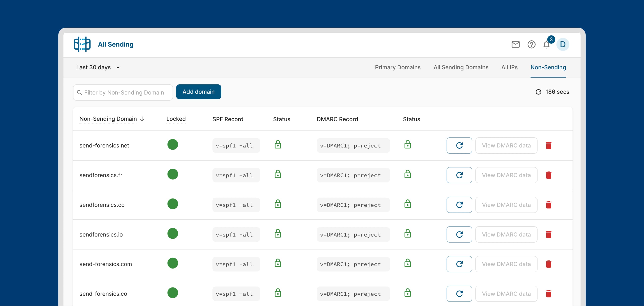
Task: Open notifications bell with 3 badge
Action: click(x=547, y=44)
